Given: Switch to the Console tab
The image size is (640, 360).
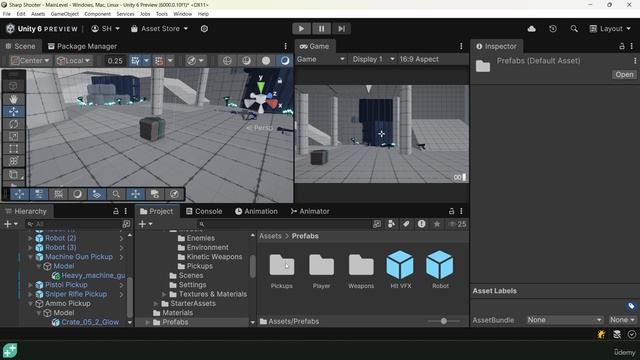Looking at the screenshot, I should point(204,211).
